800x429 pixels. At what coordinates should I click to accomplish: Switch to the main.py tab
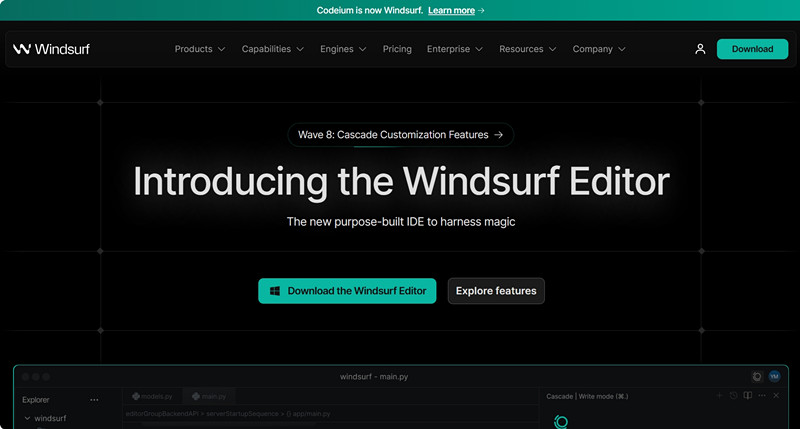209,396
